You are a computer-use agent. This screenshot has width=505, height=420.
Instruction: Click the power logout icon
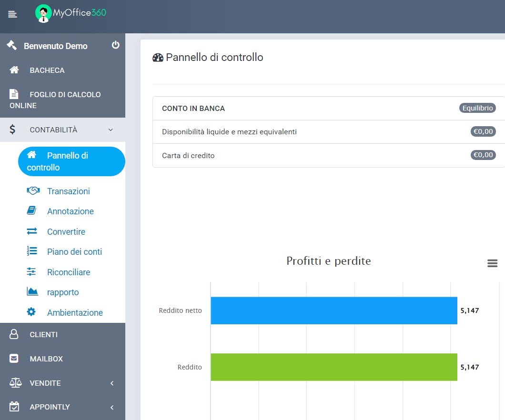(116, 45)
